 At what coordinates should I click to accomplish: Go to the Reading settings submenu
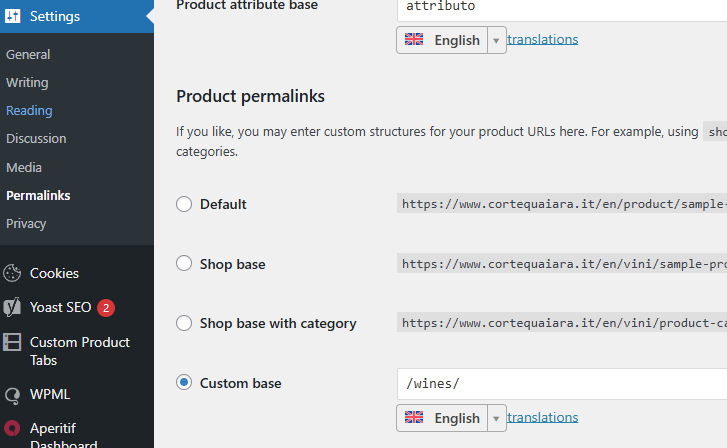click(x=29, y=110)
